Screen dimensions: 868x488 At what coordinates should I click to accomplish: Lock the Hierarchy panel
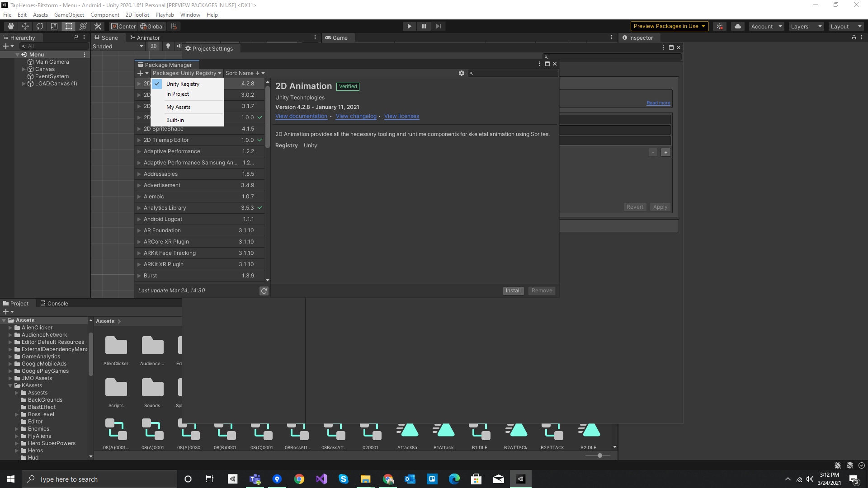(76, 38)
